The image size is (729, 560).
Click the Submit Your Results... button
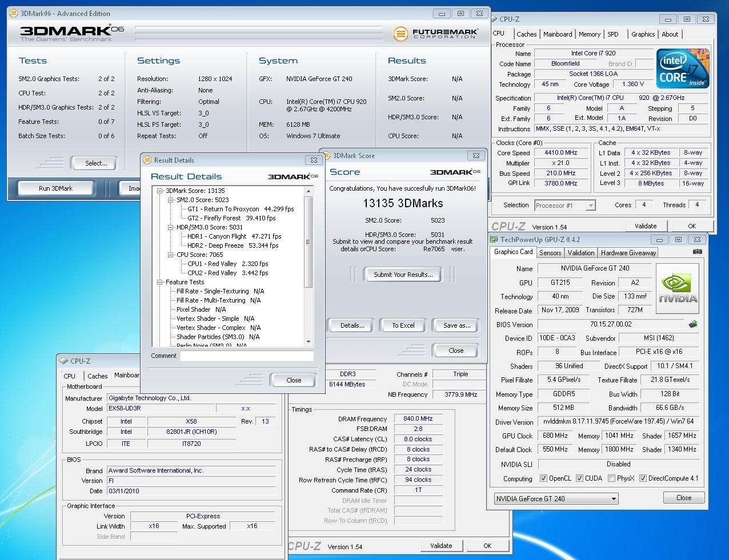point(403,275)
